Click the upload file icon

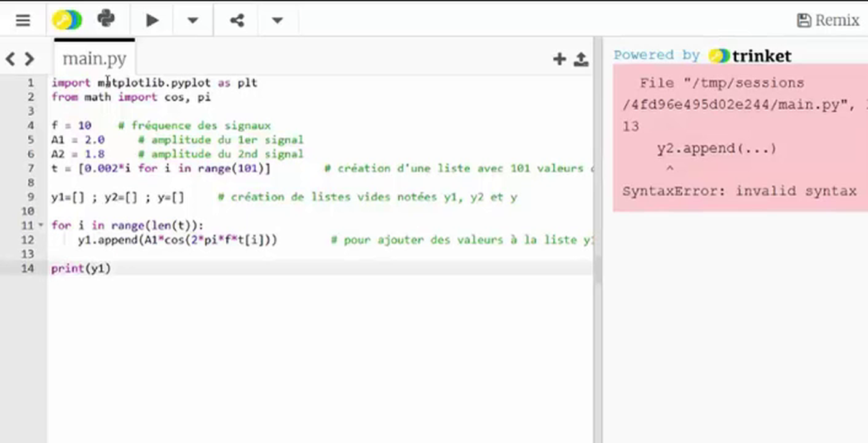(581, 60)
